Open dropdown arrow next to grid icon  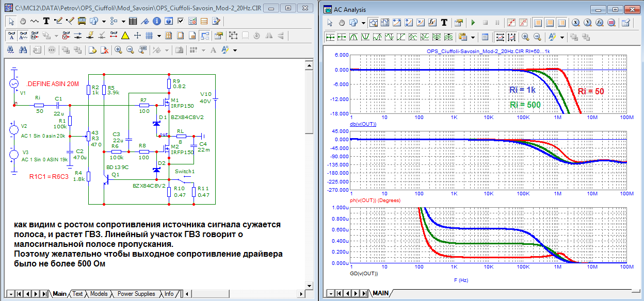159,36
